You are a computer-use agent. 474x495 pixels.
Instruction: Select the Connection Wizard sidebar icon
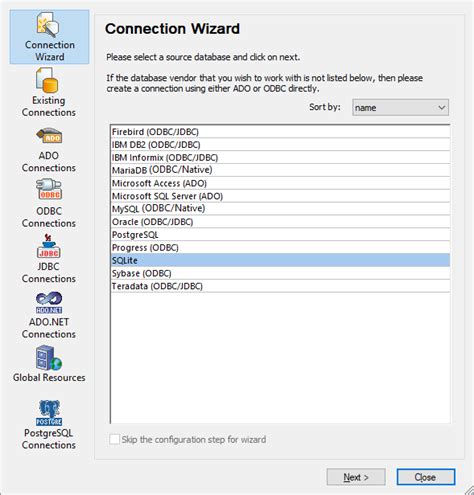click(49, 24)
